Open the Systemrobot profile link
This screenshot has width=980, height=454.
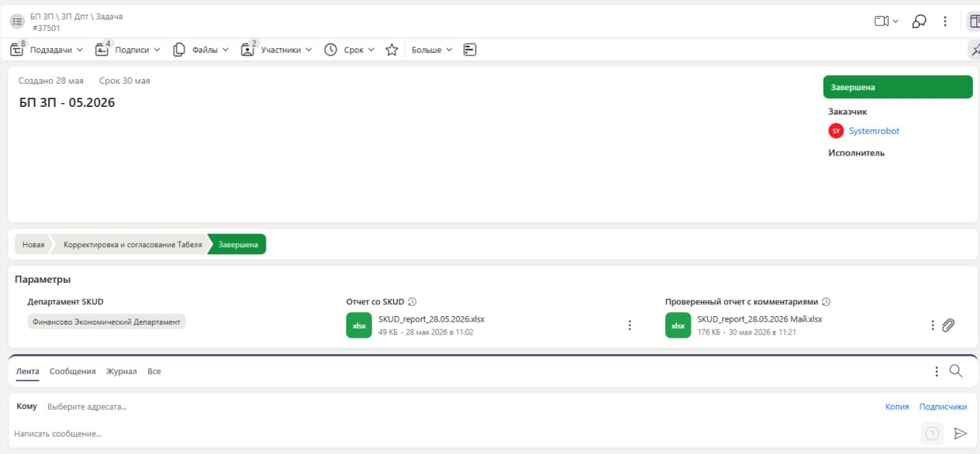tap(874, 131)
